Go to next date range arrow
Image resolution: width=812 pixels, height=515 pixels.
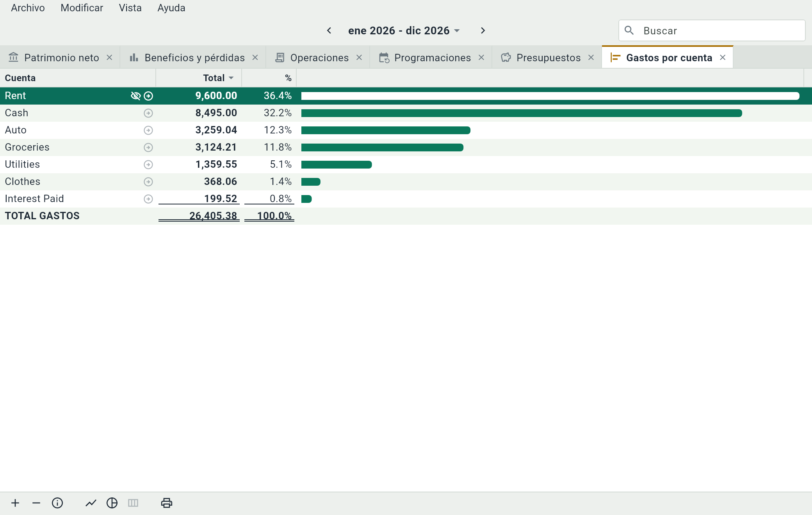coord(483,30)
